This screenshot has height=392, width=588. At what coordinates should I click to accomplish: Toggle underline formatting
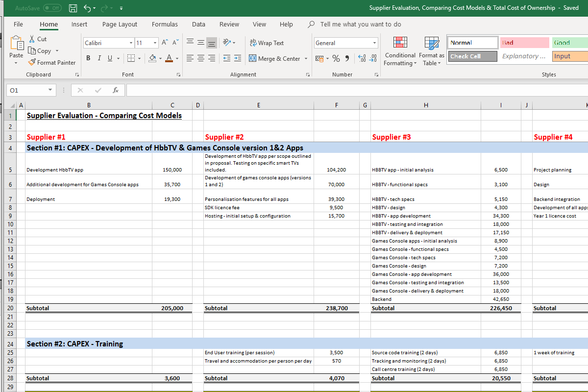pyautogui.click(x=110, y=58)
